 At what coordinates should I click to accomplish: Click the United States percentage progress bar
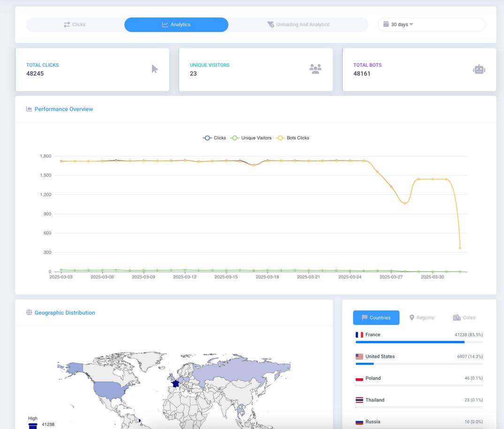419,364
